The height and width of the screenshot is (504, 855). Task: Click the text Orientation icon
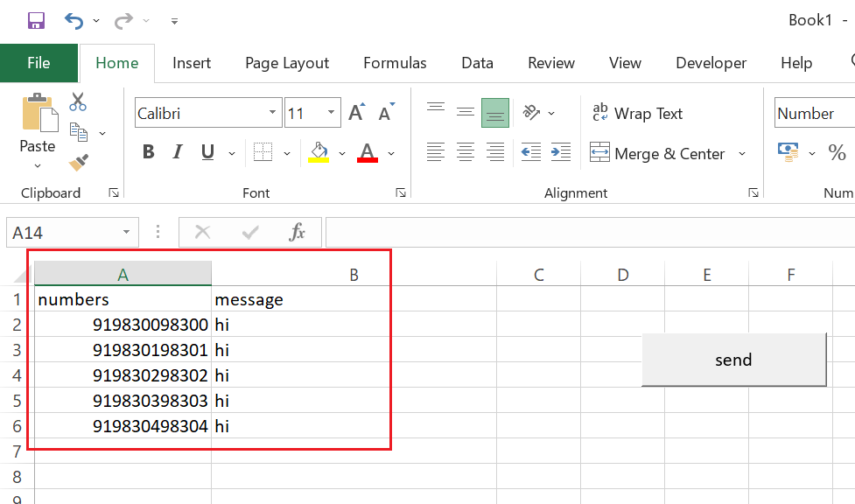531,112
